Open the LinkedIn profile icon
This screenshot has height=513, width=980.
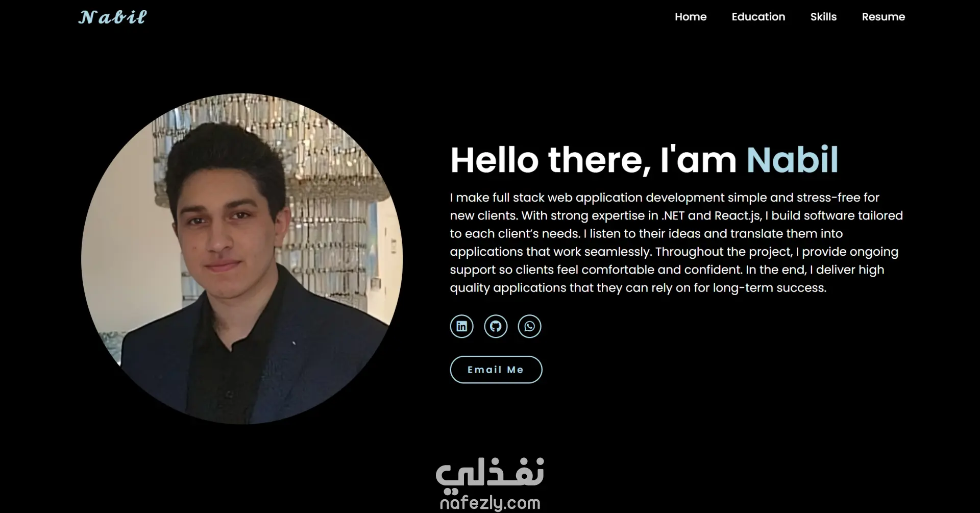[x=461, y=326]
